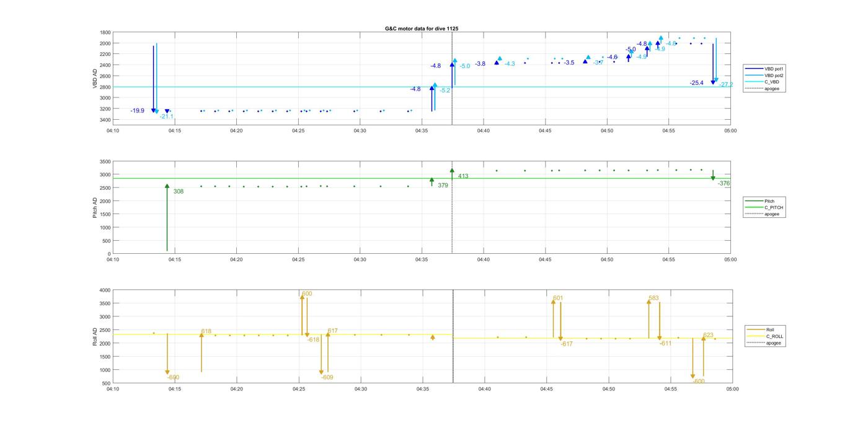The height and width of the screenshot is (430, 868).
Task: Click the '-609' roll move label
Action: pos(327,377)
